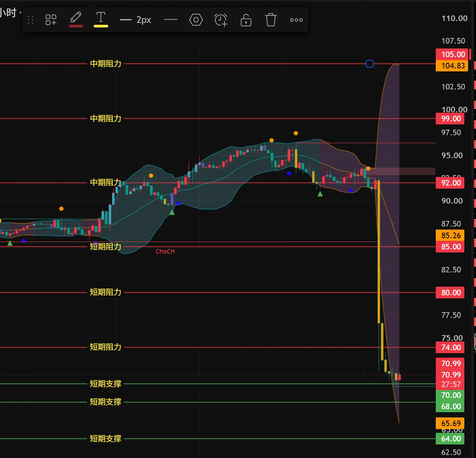Select the 中期阻力 label on the 92.00 line
Image resolution: width=476 pixels, height=458 pixels.
(106, 183)
